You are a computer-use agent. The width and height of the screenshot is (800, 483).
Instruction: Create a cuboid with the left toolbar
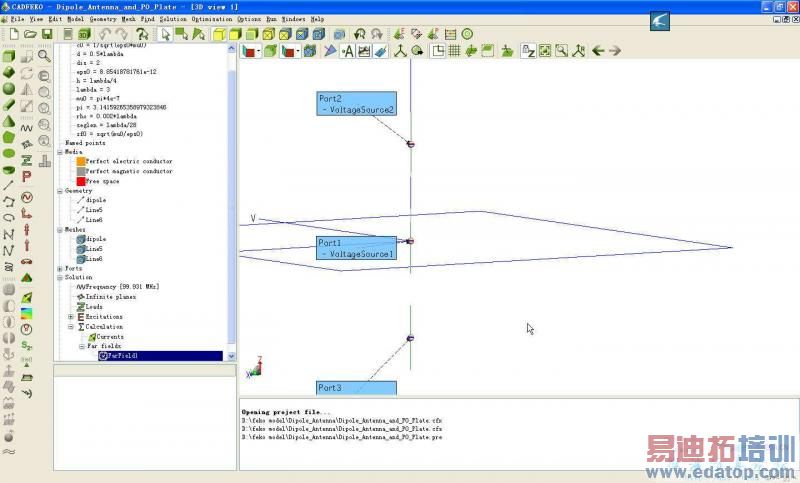point(9,56)
